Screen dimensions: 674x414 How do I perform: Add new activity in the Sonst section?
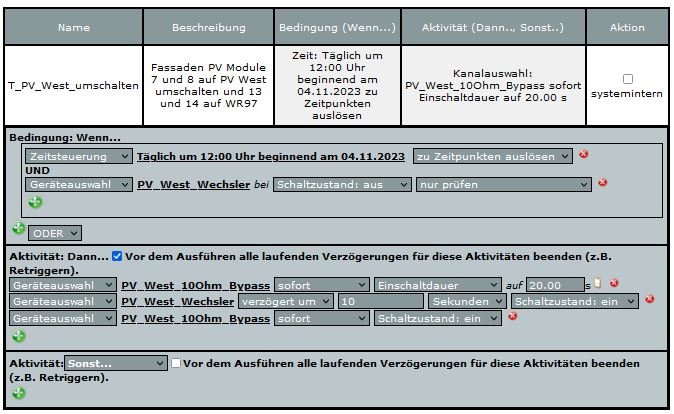(x=18, y=393)
